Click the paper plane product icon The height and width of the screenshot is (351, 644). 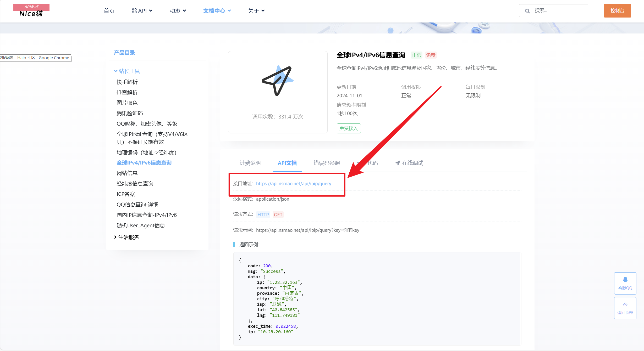[277, 81]
